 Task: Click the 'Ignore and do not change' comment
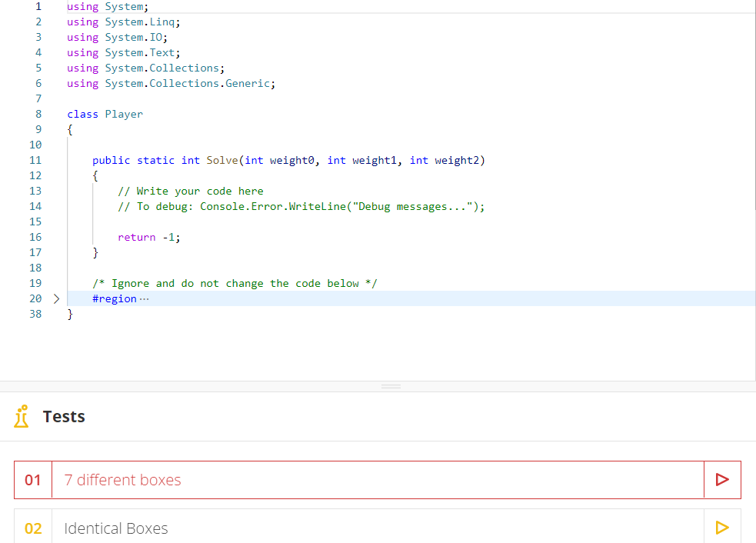(x=235, y=284)
